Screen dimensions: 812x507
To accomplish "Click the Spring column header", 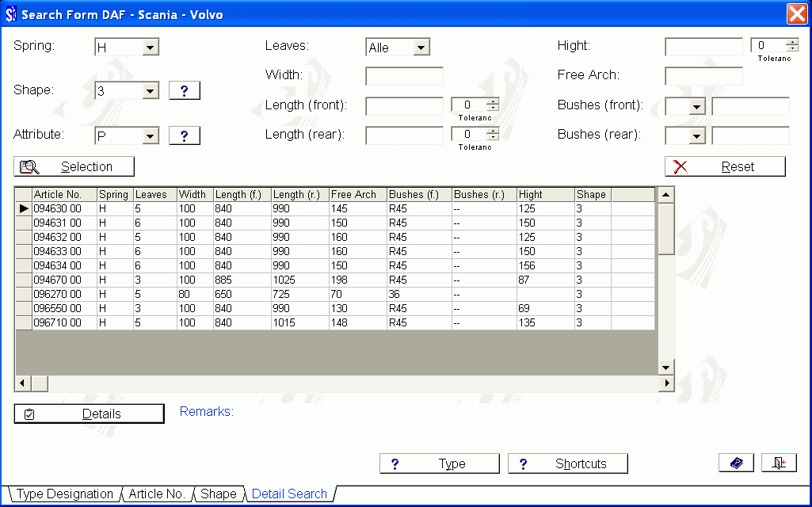I will [115, 195].
